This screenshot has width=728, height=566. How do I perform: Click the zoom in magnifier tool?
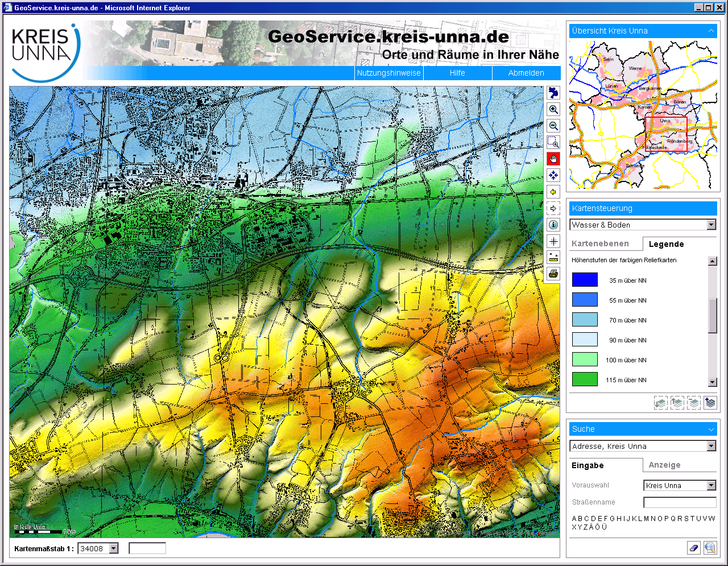(553, 110)
